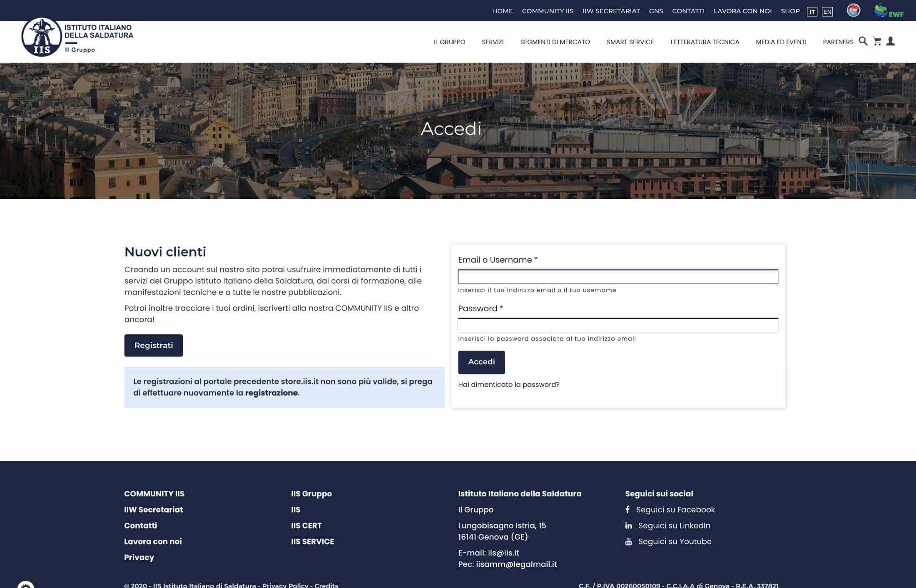Open the cookie settings gear icon
Viewport: 916px width, 588px height.
click(x=25, y=585)
